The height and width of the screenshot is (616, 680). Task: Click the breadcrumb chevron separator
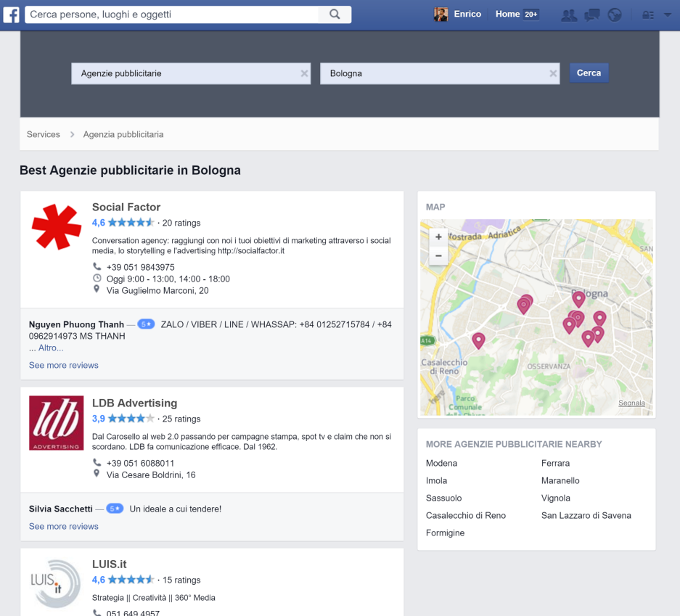click(72, 134)
